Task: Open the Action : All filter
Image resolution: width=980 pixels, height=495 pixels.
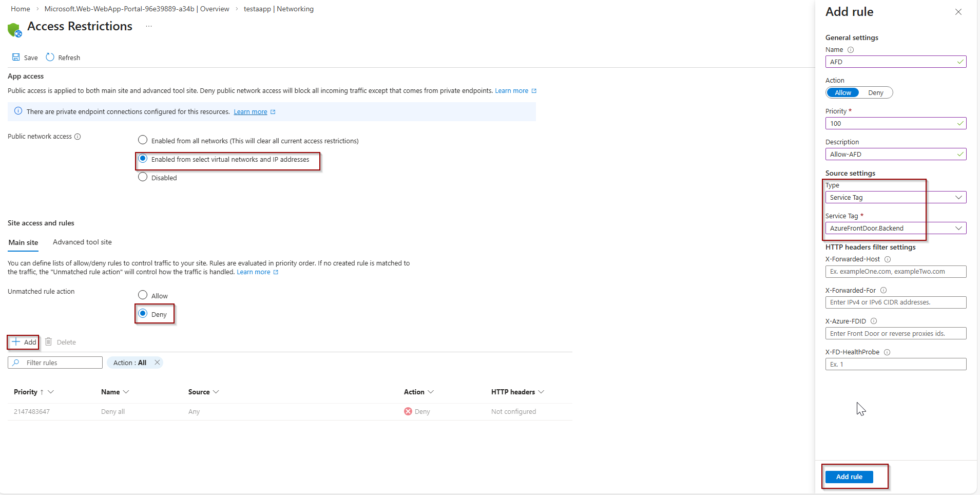Action: click(x=130, y=363)
